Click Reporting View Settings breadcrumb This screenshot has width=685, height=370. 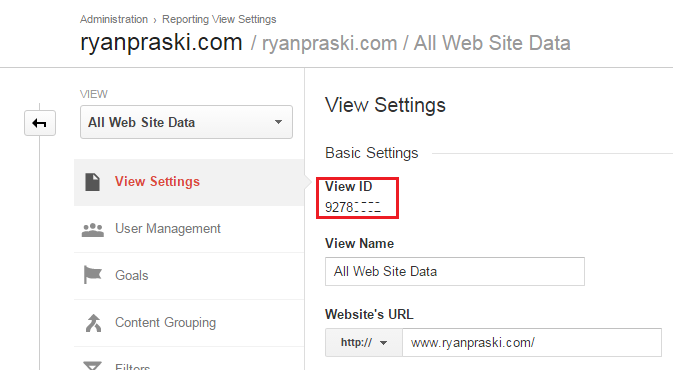tap(219, 19)
